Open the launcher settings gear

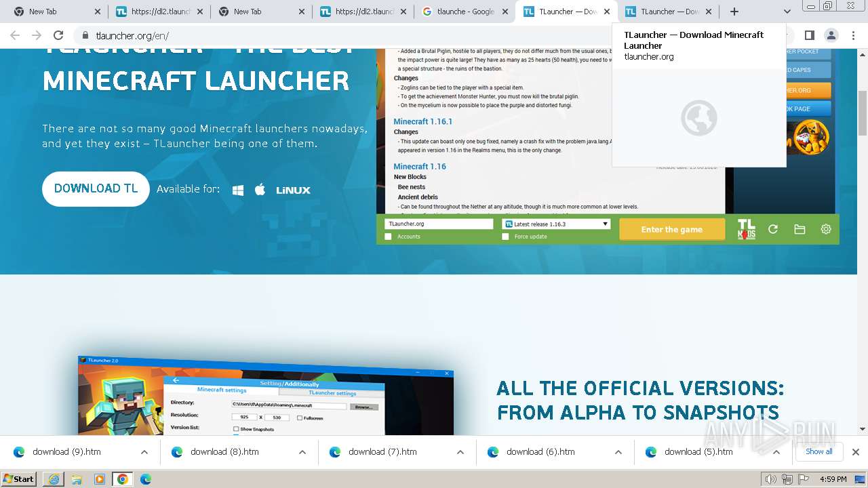[x=826, y=229]
